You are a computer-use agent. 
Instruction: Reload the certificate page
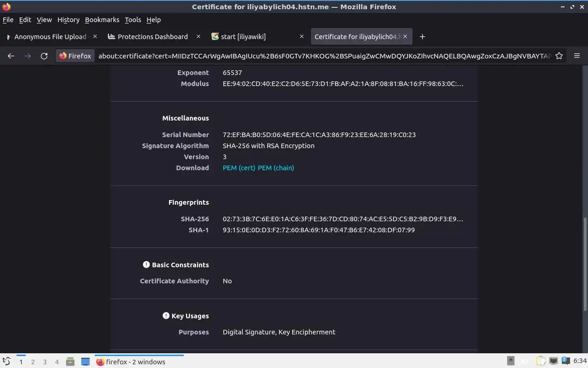[x=44, y=56]
